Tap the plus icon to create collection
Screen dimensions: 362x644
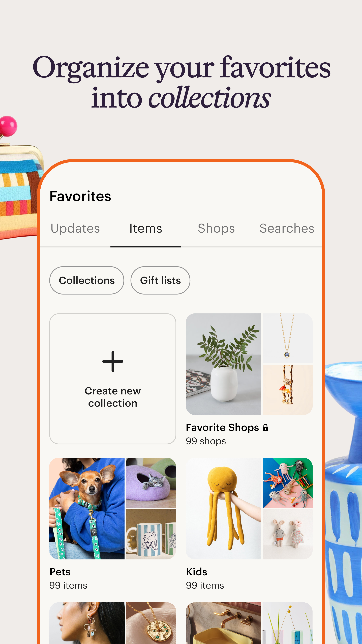[x=113, y=361]
